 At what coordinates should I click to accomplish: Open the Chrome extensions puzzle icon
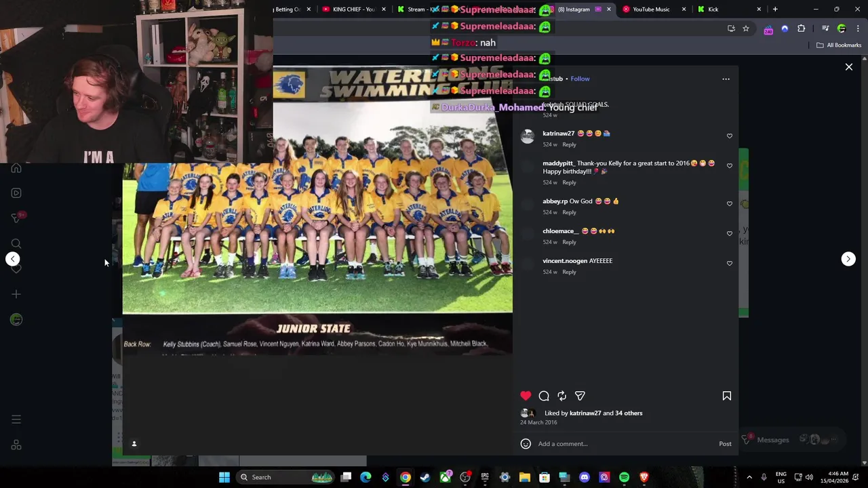802,28
